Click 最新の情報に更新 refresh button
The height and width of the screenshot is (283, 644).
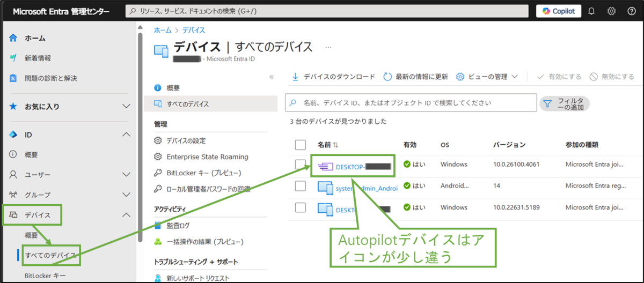coord(416,77)
